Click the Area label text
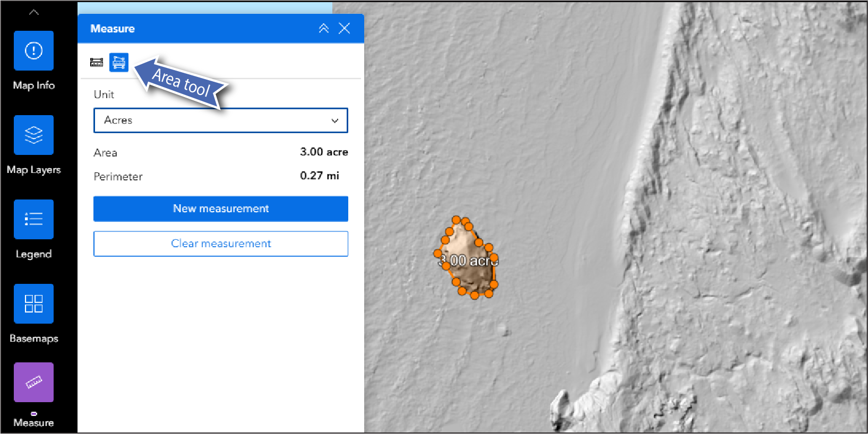 (x=105, y=153)
